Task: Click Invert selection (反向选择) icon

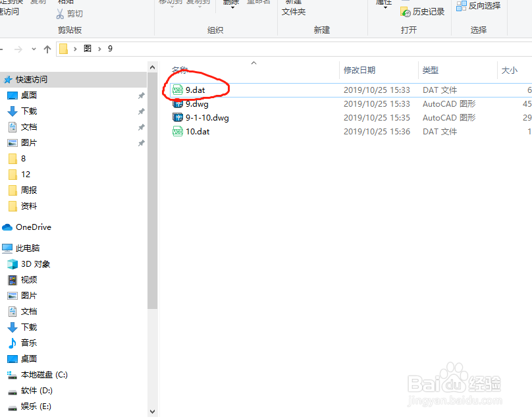Action: (461, 6)
